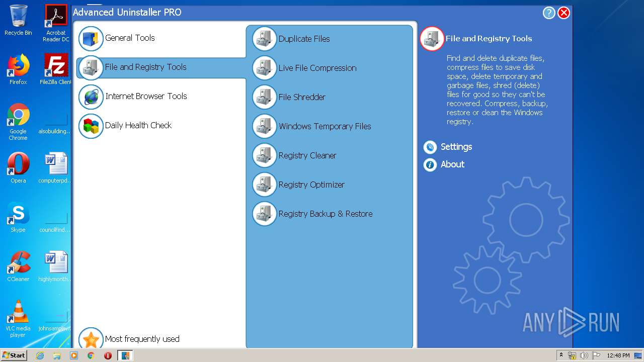Open Chrome from the taskbar
Image resolution: width=644 pixels, height=362 pixels.
[x=91, y=355]
